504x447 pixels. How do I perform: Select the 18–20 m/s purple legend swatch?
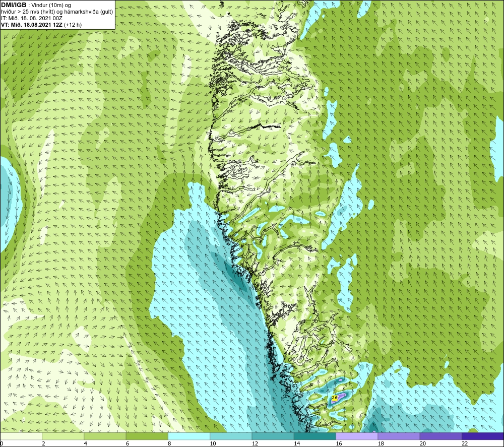pyautogui.click(x=399, y=436)
